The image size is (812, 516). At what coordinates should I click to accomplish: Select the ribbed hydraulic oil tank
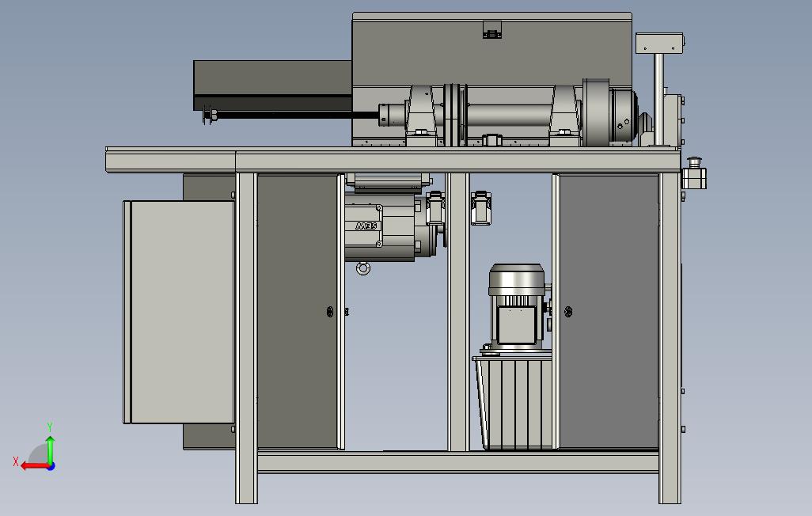(x=513, y=402)
